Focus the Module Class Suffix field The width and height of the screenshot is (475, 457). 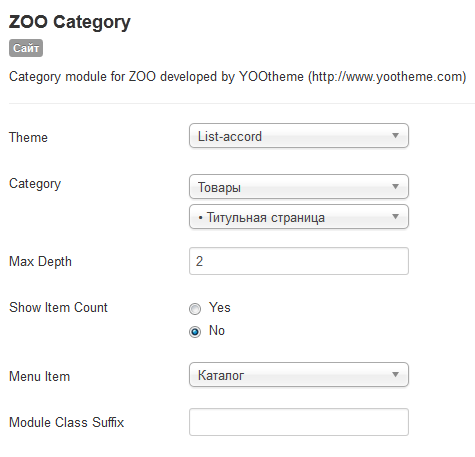point(299,422)
